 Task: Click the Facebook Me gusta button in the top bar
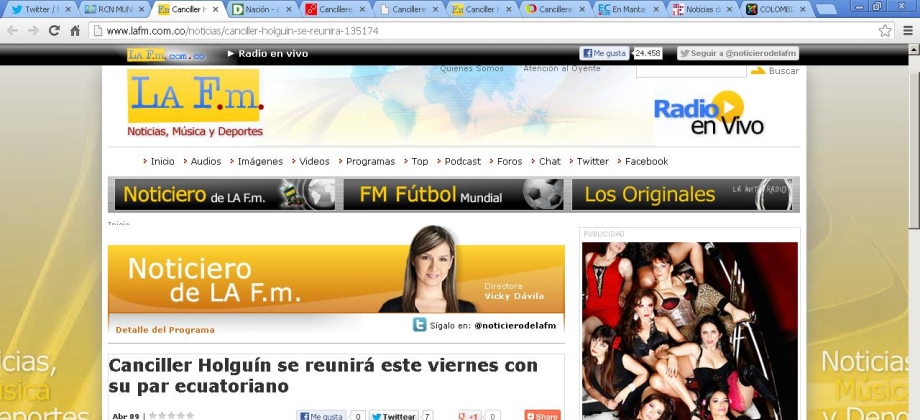(604, 53)
